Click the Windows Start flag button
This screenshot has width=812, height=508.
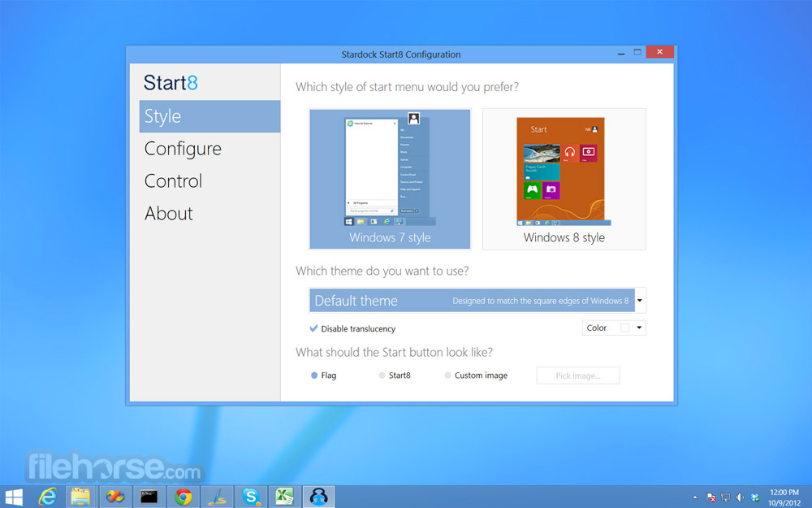[14, 497]
